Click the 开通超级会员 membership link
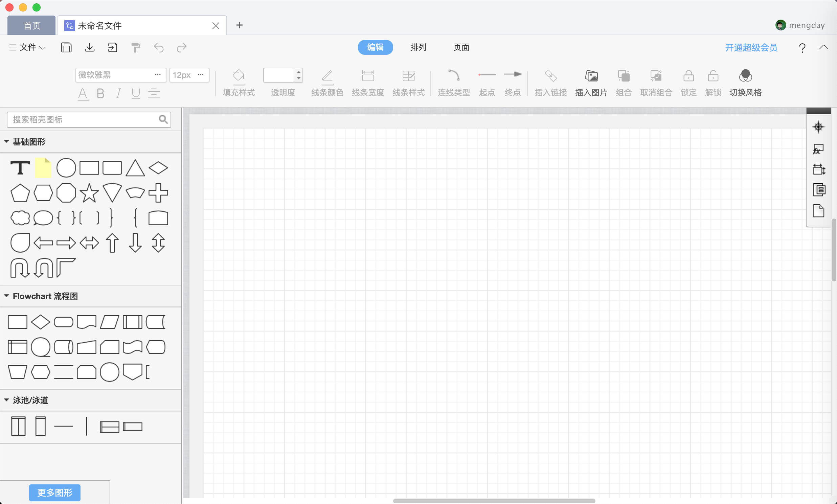Screen dimensions: 837x504 (x=751, y=48)
